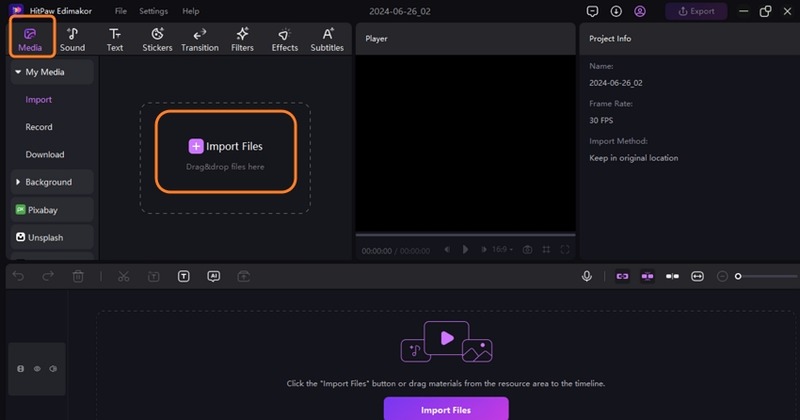Screen dimensions: 800x420
Task: Click the Redo arrow
Action: point(48,276)
